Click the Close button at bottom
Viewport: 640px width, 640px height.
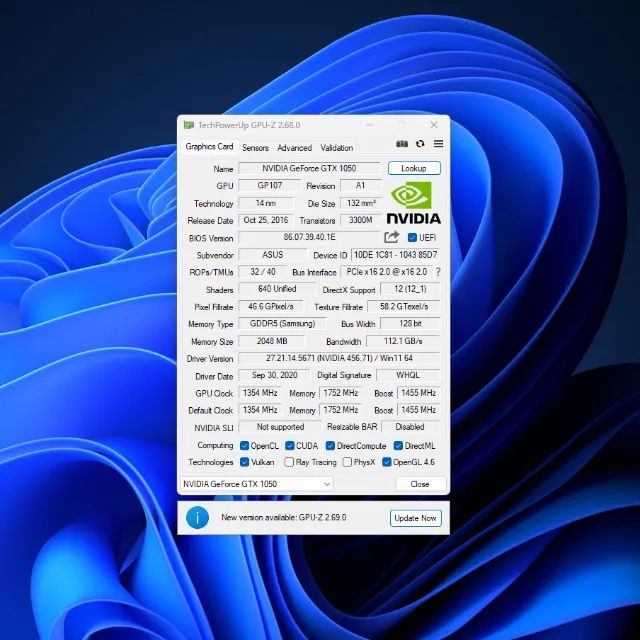[420, 484]
